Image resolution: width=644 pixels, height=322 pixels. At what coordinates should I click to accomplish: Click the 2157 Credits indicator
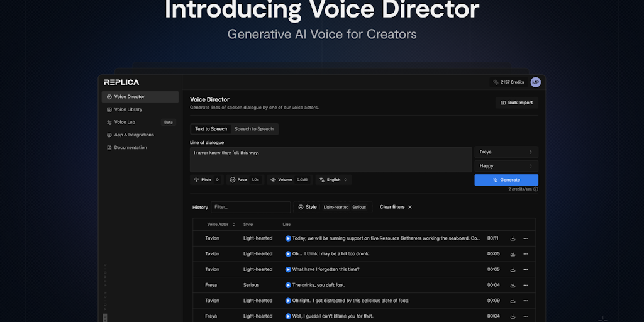coord(508,82)
